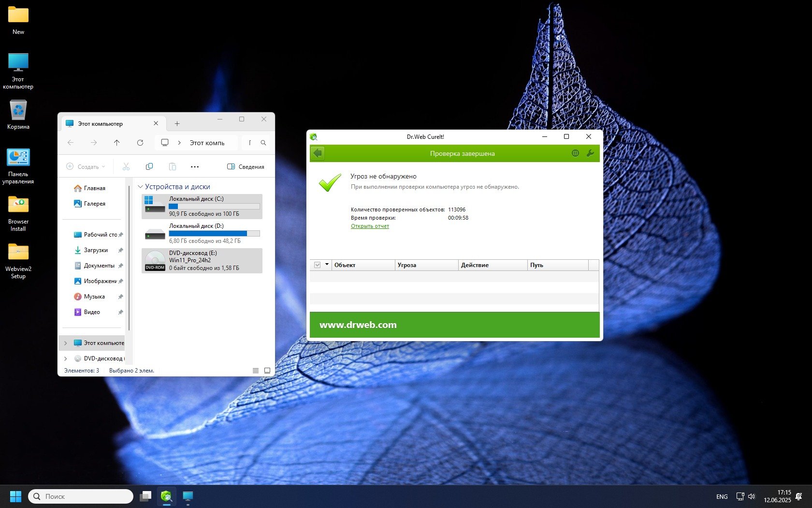
Task: Select Local Disk (D:) drive
Action: tap(202, 234)
